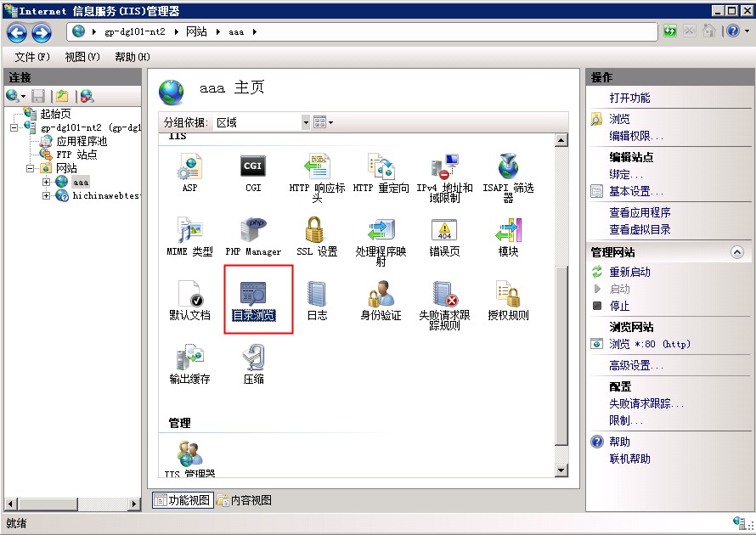Select 应用程序池 in the connections tree
Screen dimensions: 756x535
[82, 141]
